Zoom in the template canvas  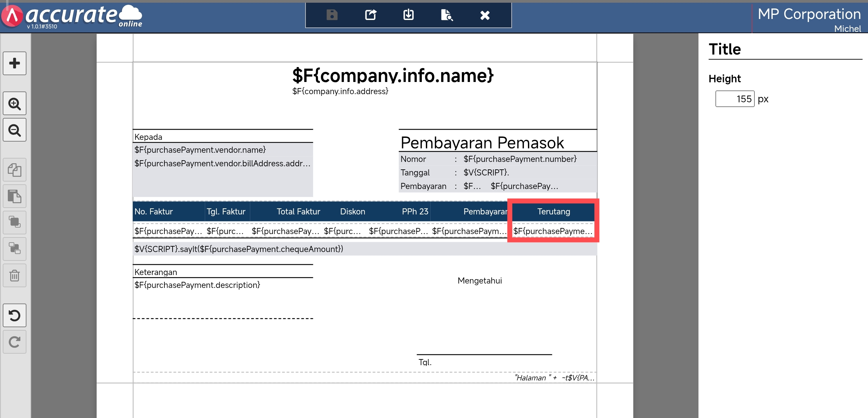tap(15, 103)
